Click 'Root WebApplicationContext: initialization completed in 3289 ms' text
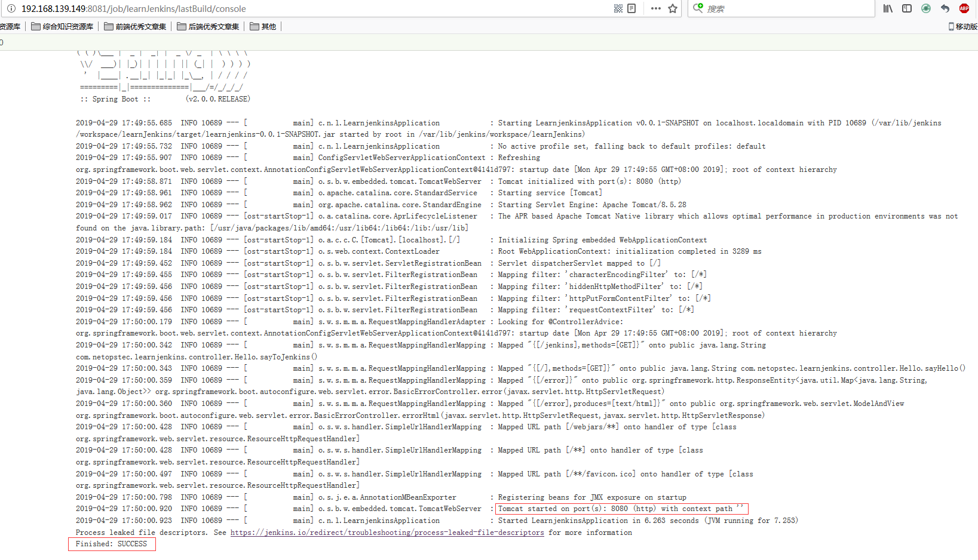The width and height of the screenshot is (978, 560). [x=630, y=251]
